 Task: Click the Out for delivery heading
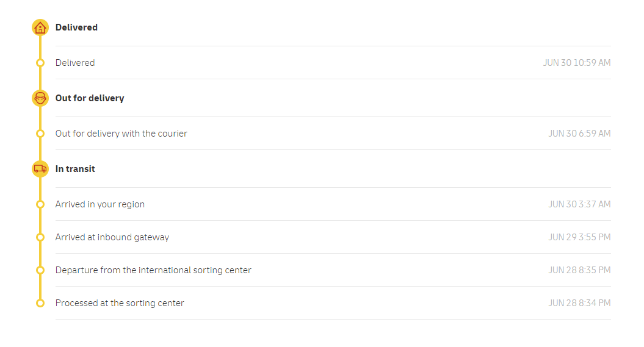90,98
